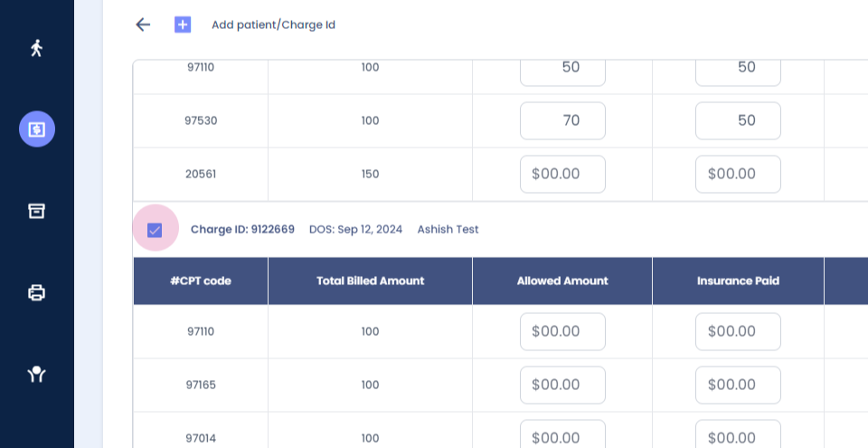Image resolution: width=868 pixels, height=448 pixels.
Task: Click Add patient/Charge Id link
Action: 273,24
